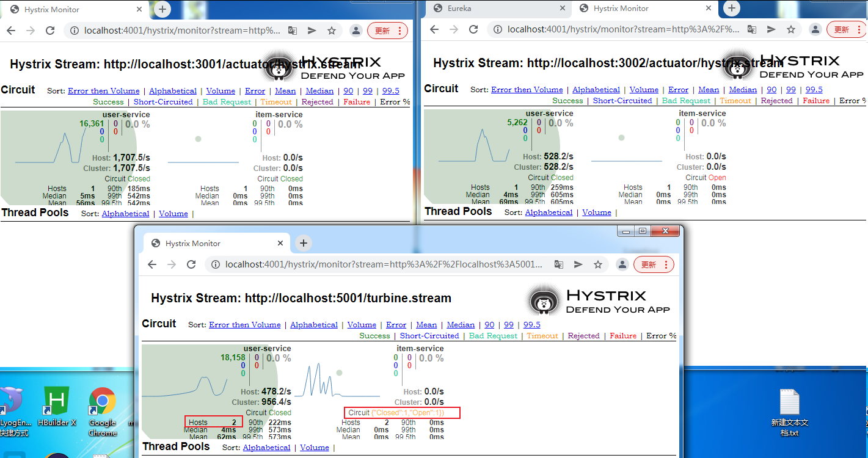Reload page in top-left Hystrix window
This screenshot has width=868, height=458.
[50, 31]
